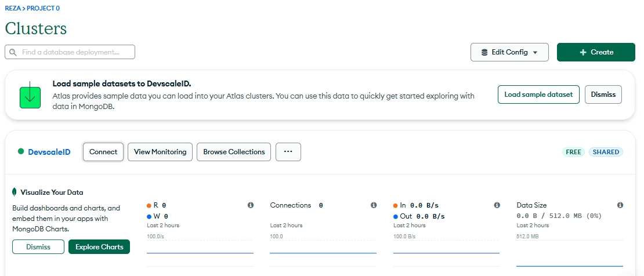This screenshot has height=276, width=644.
Task: Click the FREE tier badge
Action: pyautogui.click(x=573, y=152)
